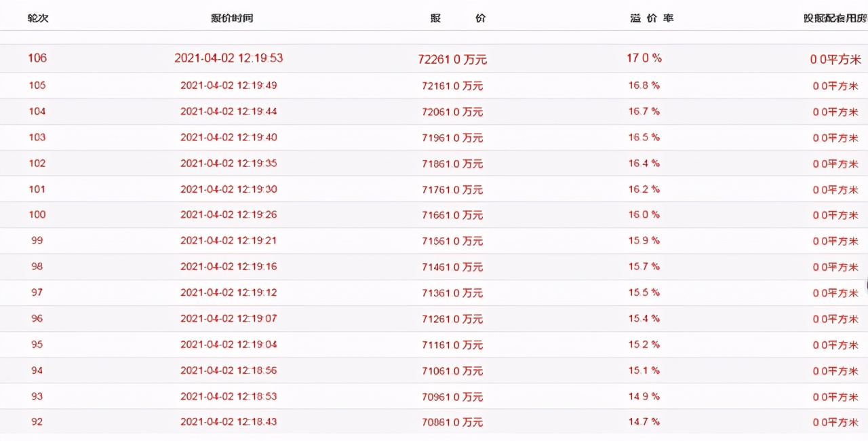Click the timestamp 2021-04-02 12:19:53
868x441 pixels.
[x=229, y=58]
